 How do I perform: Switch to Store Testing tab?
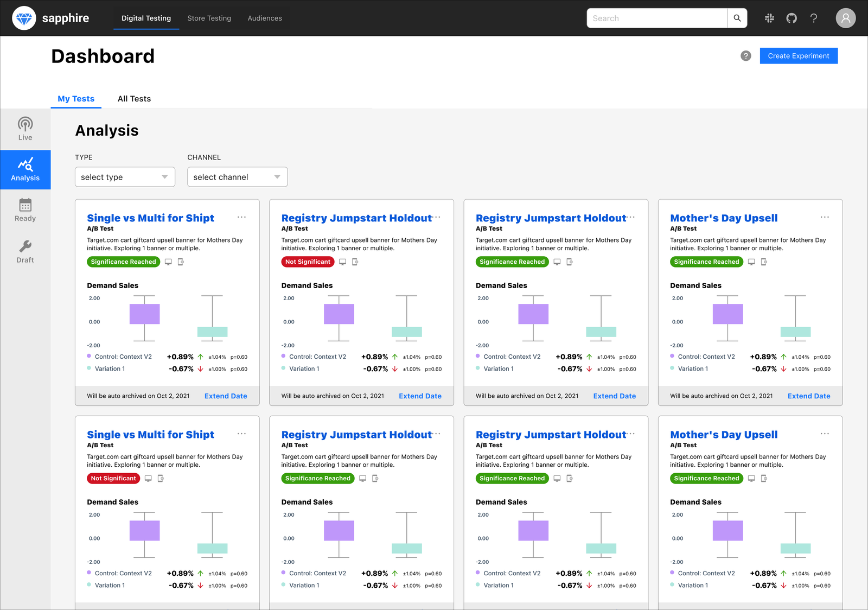point(209,18)
